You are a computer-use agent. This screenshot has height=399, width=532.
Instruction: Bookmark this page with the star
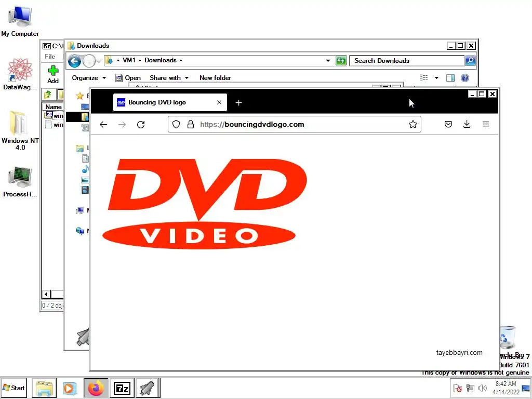(413, 124)
